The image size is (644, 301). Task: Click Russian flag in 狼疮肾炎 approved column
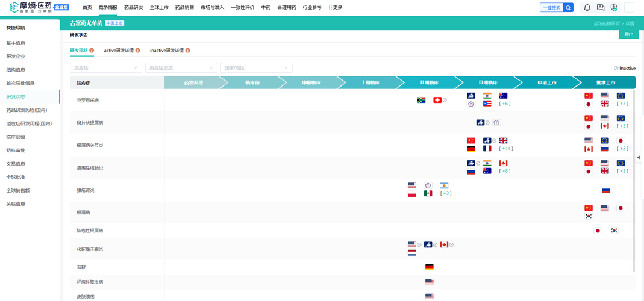coord(606,190)
